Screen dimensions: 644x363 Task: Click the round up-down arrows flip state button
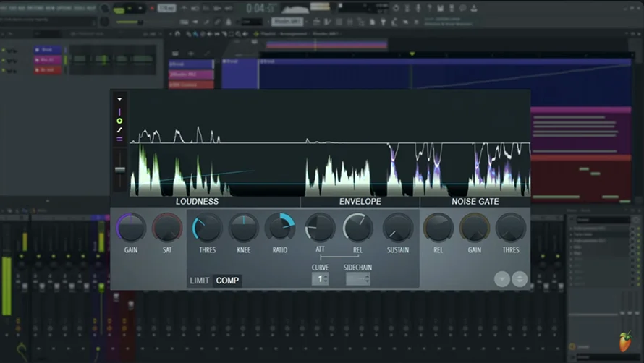pyautogui.click(x=520, y=279)
